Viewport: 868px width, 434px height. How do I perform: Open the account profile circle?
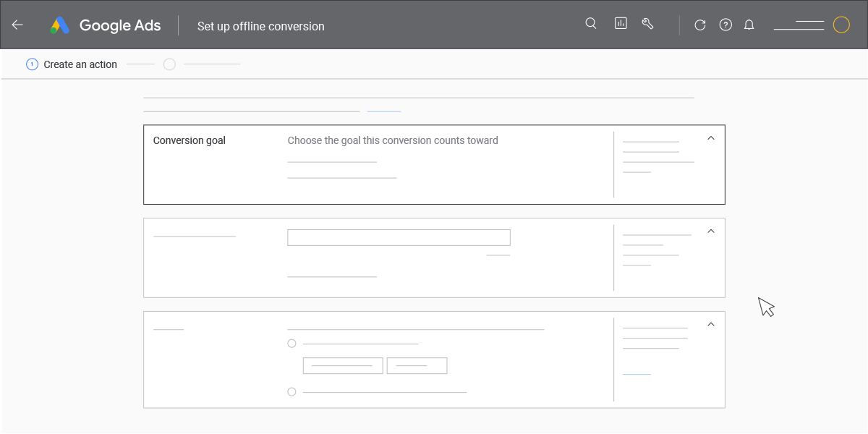(x=841, y=25)
